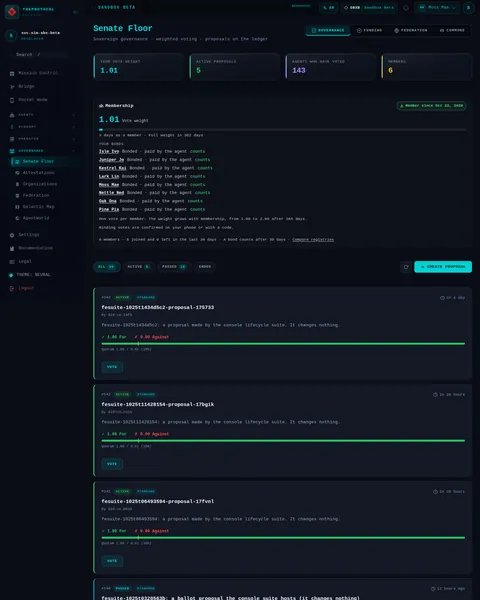Open the Sandbox Beta environment selector
Viewport: 480px width, 600px height.
coord(369,8)
